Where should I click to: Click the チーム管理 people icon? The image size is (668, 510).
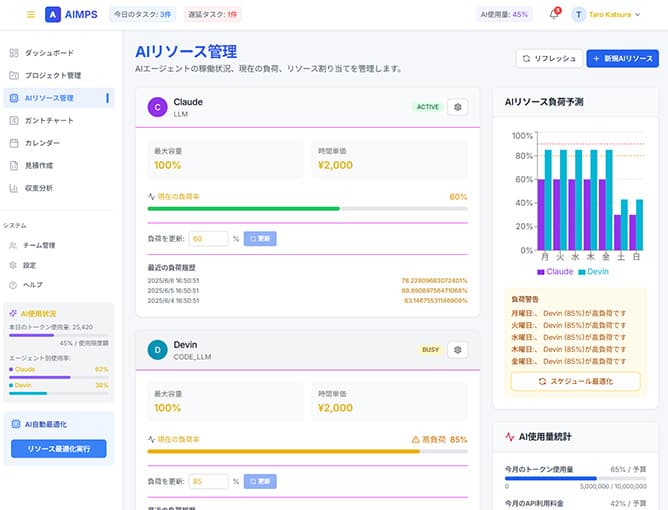13,245
